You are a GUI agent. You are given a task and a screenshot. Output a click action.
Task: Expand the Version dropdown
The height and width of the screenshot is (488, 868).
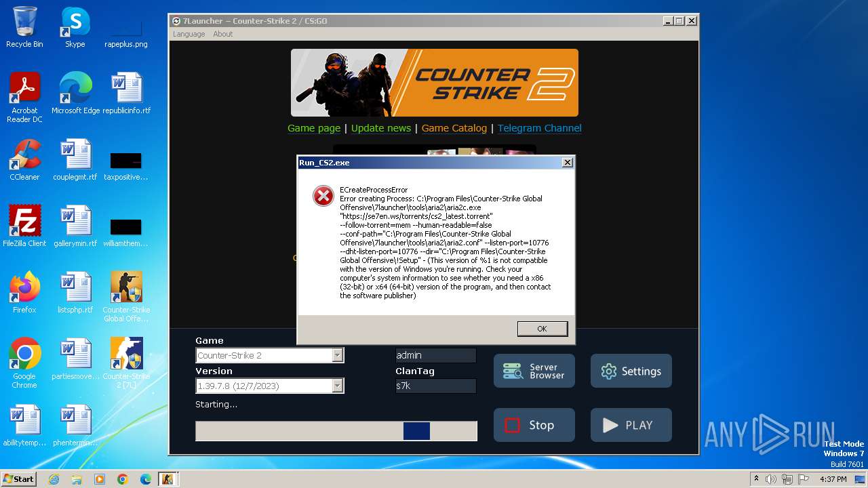tap(337, 386)
